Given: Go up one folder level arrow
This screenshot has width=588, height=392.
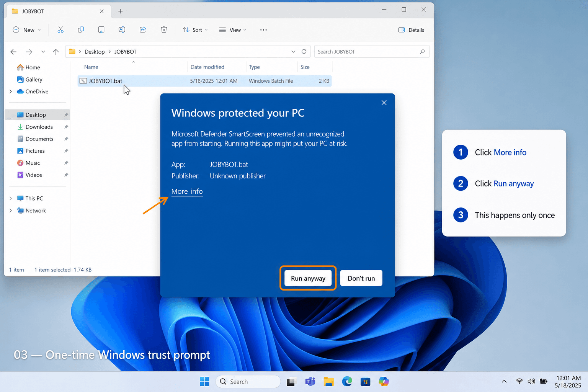Looking at the screenshot, I should coord(56,52).
